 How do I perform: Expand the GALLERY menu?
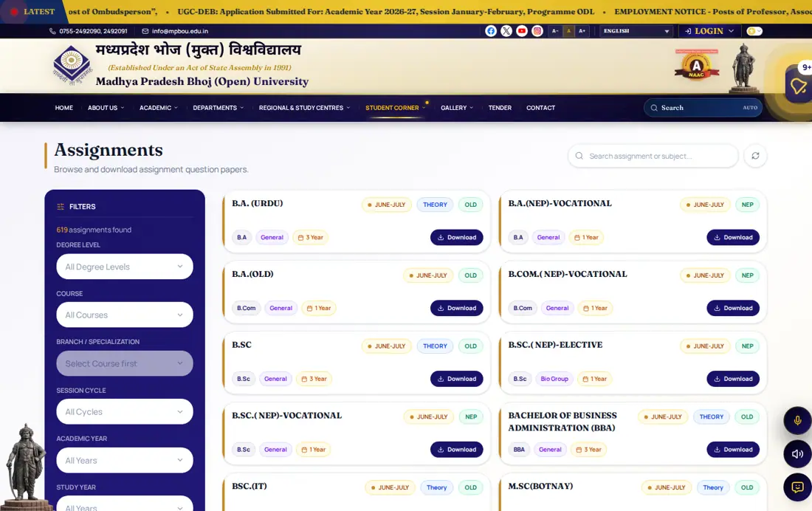[457, 108]
